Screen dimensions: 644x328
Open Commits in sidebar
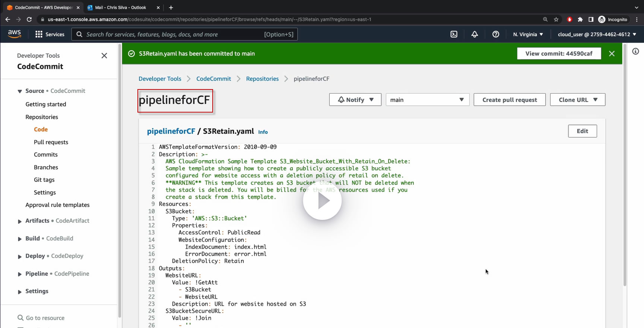(46, 155)
